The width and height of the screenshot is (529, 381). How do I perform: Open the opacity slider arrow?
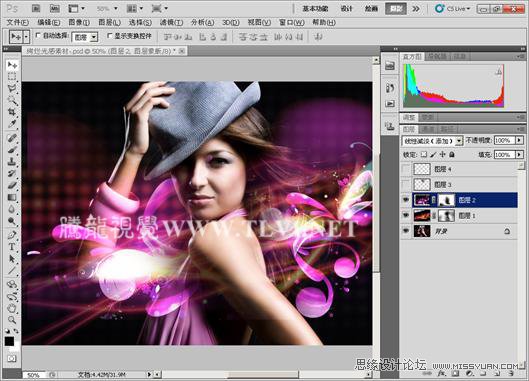click(520, 140)
